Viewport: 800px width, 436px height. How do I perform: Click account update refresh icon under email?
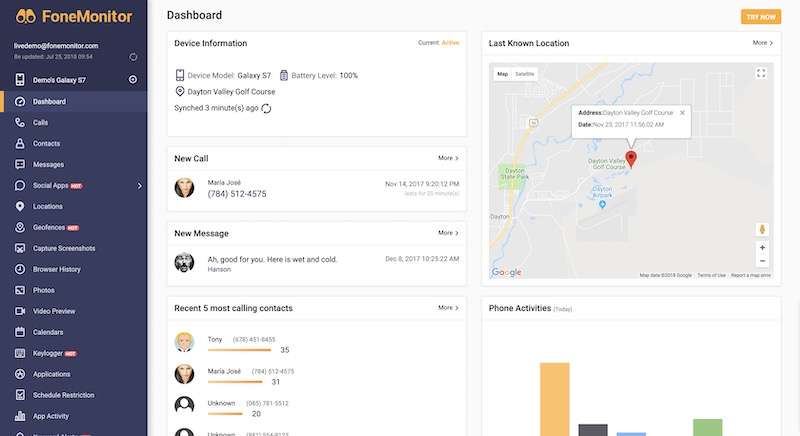click(133, 57)
